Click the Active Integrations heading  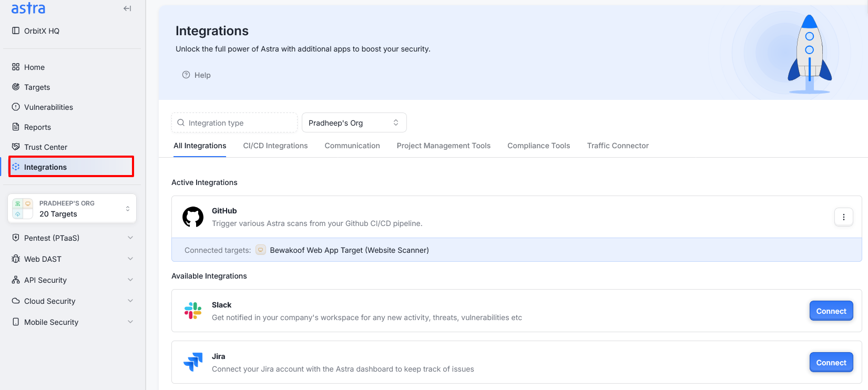click(x=205, y=182)
